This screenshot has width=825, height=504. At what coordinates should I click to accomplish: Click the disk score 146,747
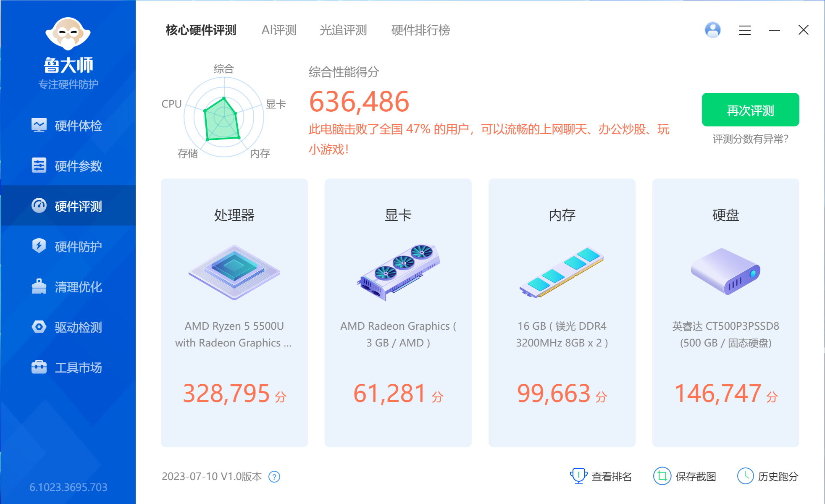pyautogui.click(x=717, y=394)
